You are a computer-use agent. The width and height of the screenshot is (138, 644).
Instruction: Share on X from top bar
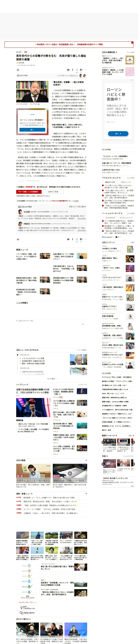[77, 70]
